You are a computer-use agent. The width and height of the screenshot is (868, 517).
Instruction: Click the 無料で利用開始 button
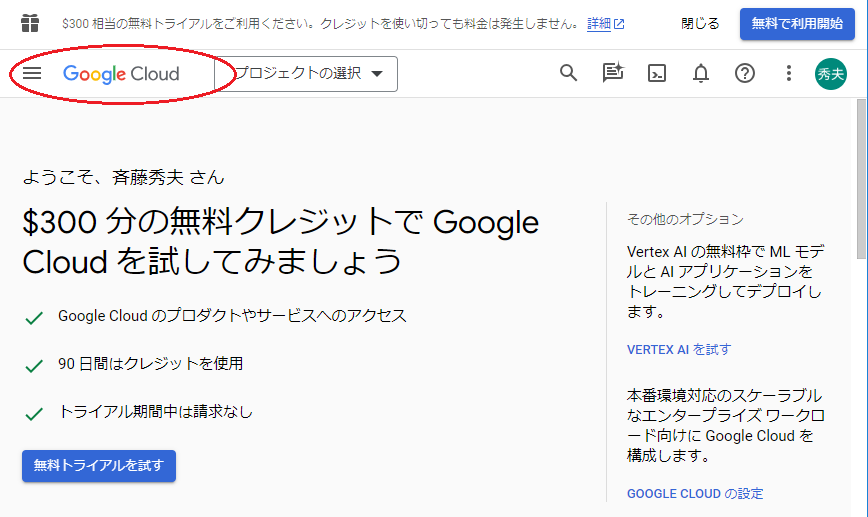point(797,24)
